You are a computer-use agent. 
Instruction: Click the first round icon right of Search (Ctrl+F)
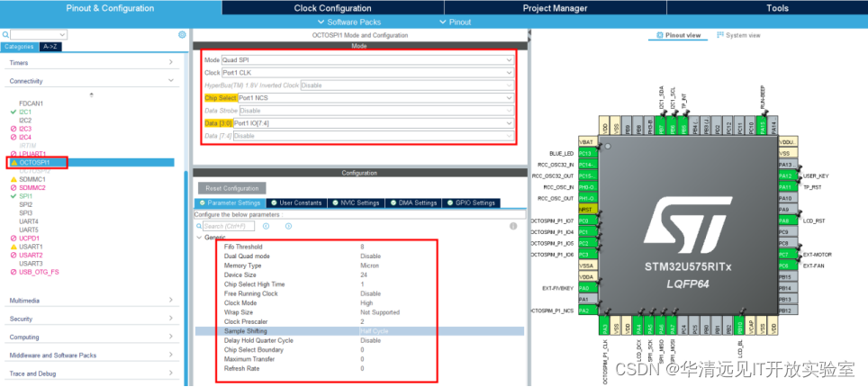coord(267,226)
